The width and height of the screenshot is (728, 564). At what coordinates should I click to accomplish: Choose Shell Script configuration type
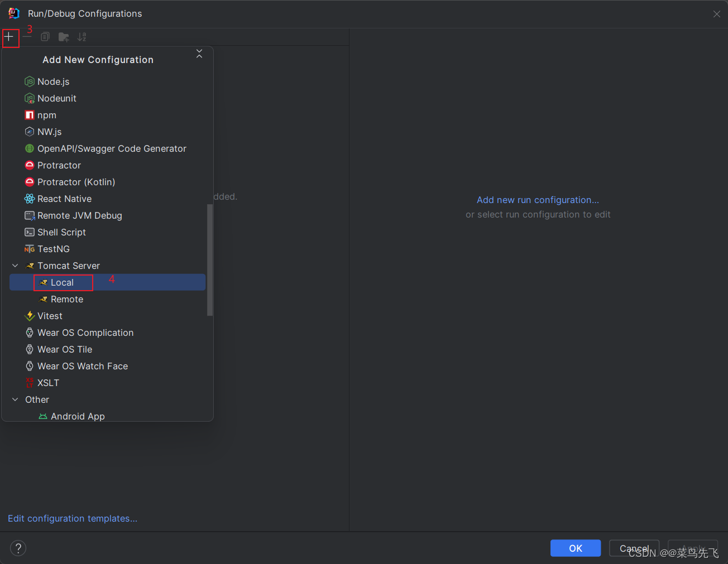[x=108, y=232]
